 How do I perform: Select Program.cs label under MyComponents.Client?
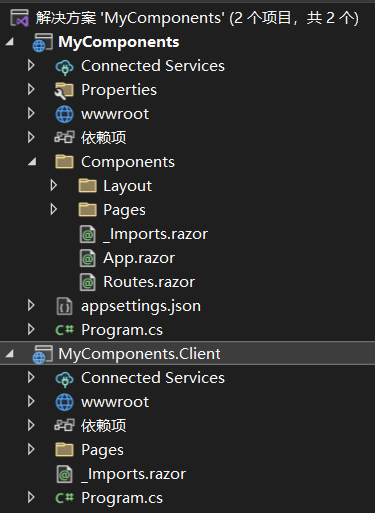click(122, 498)
